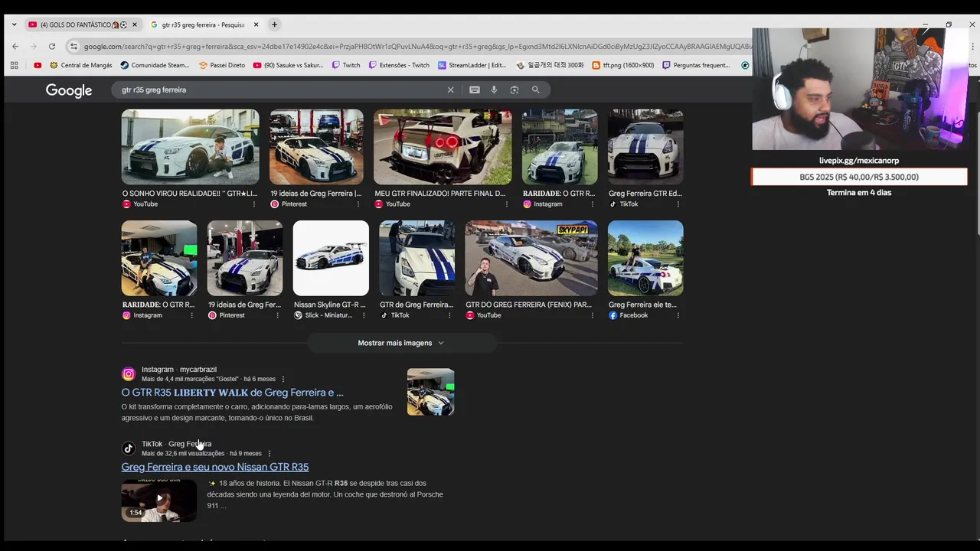Play the 1:54 TikTok video thumbnail
Image resolution: width=980 pixels, height=551 pixels.
(158, 500)
